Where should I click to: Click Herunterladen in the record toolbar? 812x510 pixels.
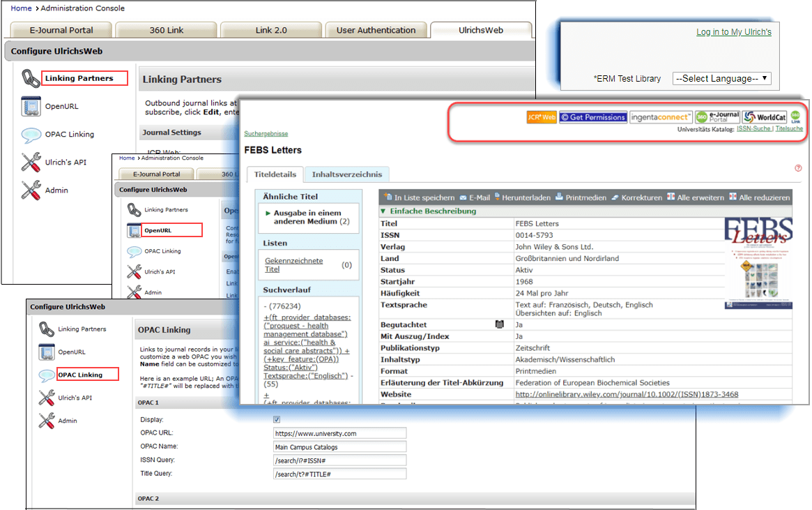(x=523, y=197)
